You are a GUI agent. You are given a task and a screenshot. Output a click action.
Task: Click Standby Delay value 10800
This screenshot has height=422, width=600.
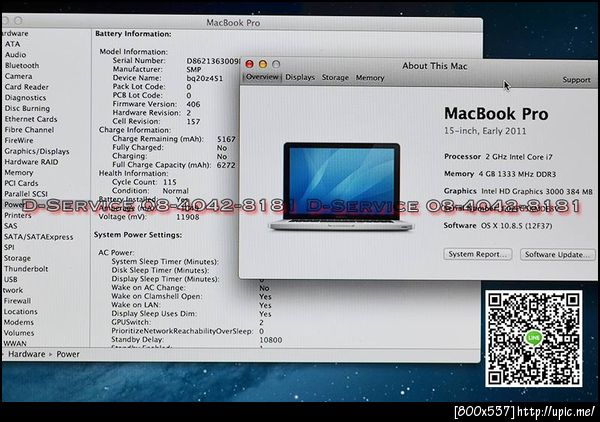tap(271, 340)
